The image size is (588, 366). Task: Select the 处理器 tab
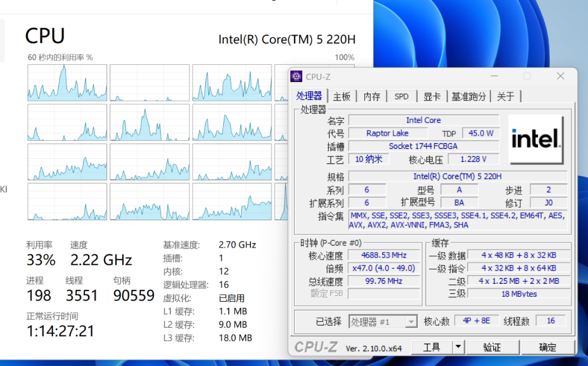pos(309,96)
